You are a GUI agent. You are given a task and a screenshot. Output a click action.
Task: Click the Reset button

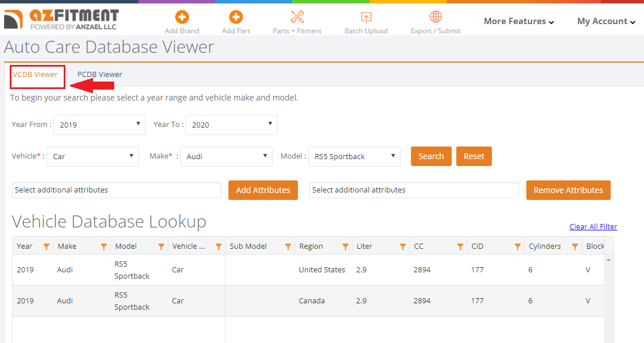474,156
